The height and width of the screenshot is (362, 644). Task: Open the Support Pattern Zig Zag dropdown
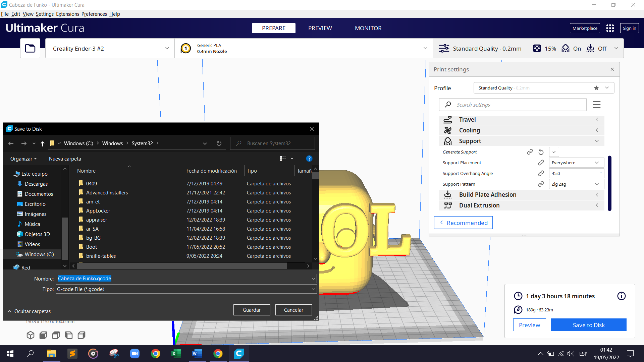577,184
